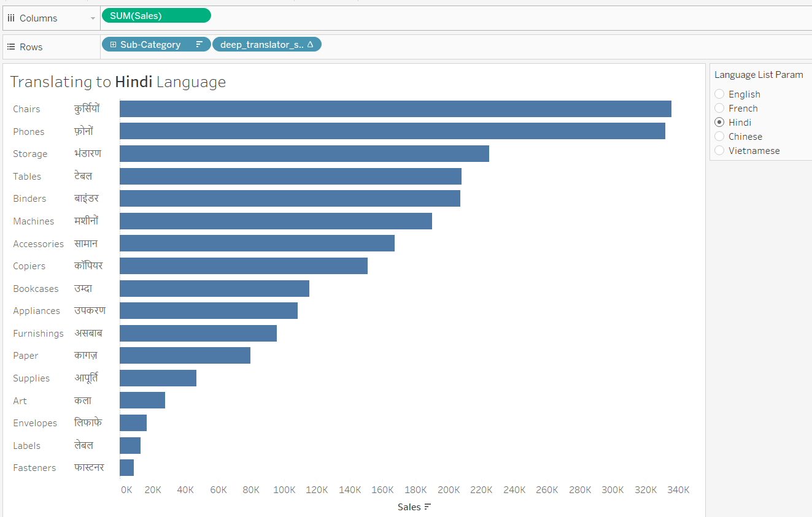Click the 'Appliances' row header label
Screen dimensions: 812x517
click(37, 311)
